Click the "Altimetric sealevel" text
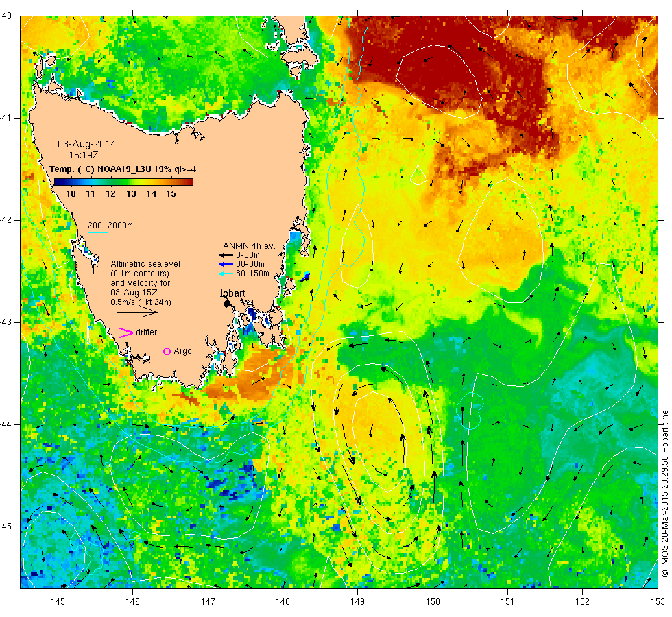This screenshot has height=617, width=672. (x=145, y=264)
